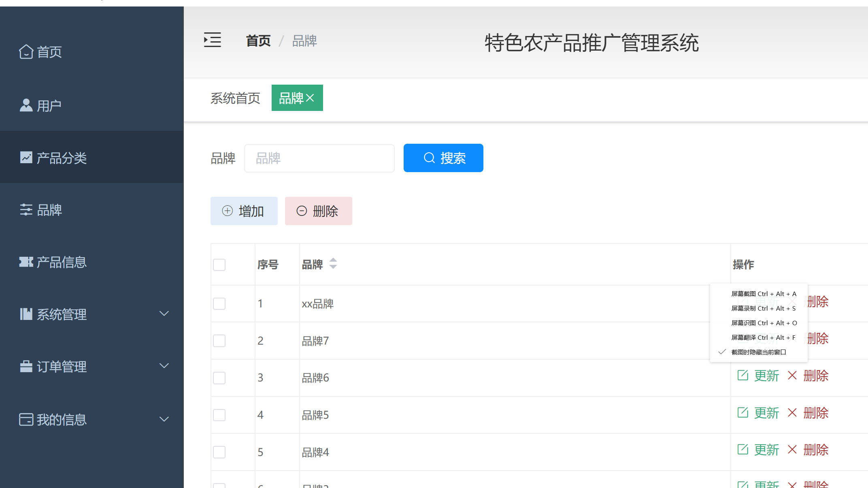
Task: Click the red X icon in 品牌4 row
Action: (792, 450)
